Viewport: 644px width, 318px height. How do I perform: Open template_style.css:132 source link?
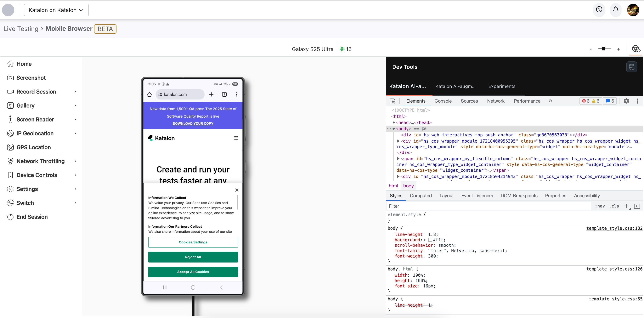(614, 228)
